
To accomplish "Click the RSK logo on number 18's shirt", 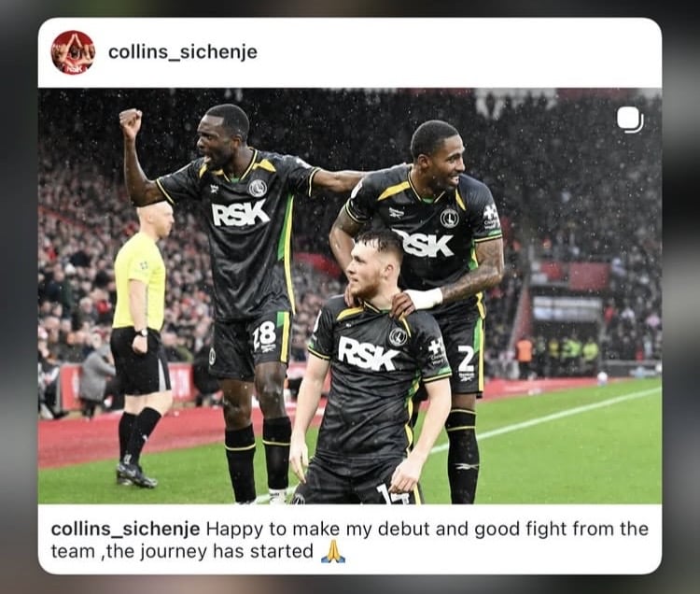I will point(241,213).
